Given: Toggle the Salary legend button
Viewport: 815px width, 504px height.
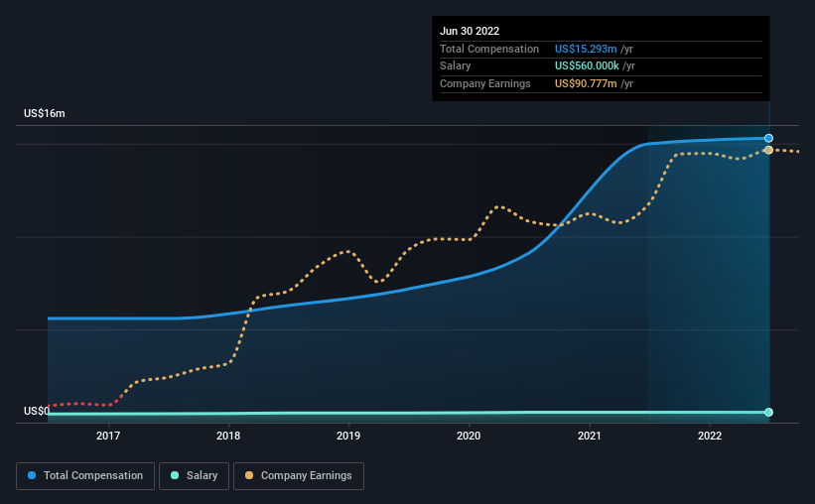Looking at the screenshot, I should (x=194, y=476).
